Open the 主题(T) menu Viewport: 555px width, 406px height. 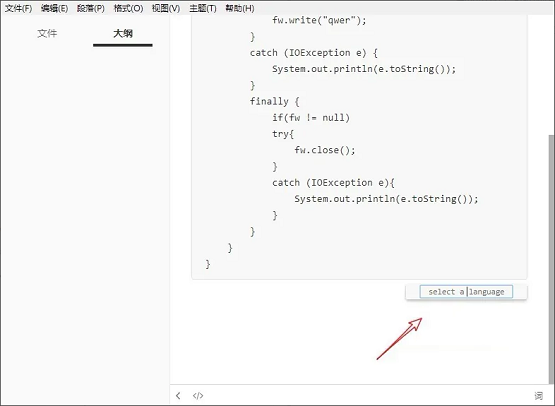(202, 8)
